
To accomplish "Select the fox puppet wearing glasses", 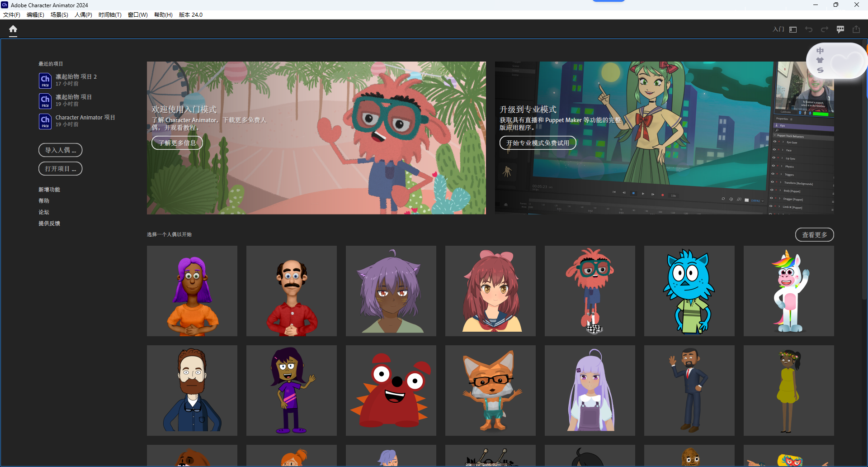I will point(490,390).
